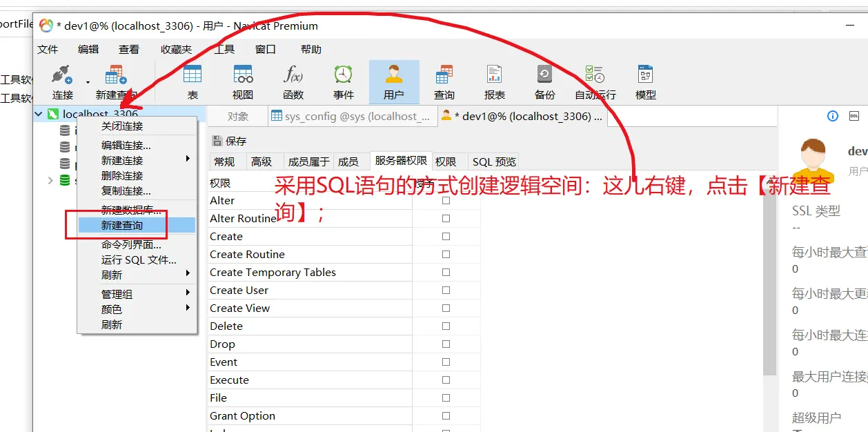Open the 文件 menu
868x432 pixels.
48,49
